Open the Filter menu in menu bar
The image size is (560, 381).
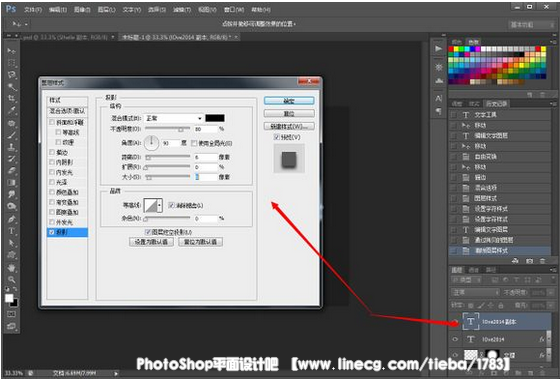pos(182,10)
